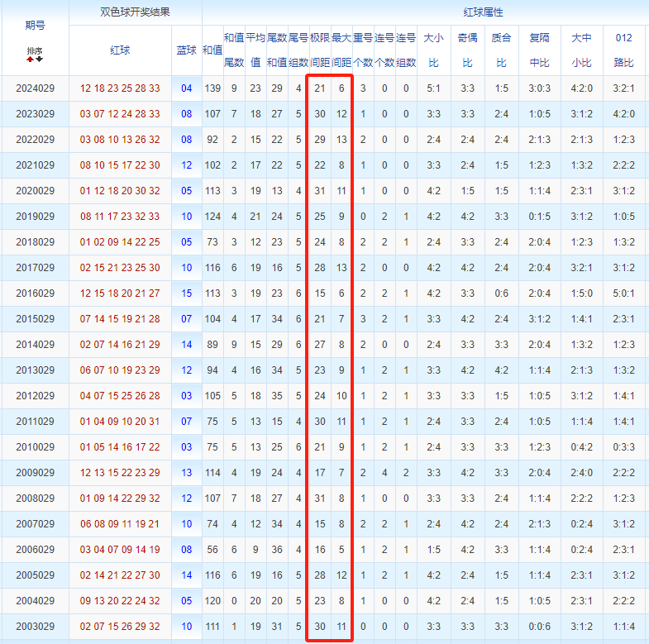
Task: Click red balls 12 18 23 25 28 33
Action: pos(120,88)
